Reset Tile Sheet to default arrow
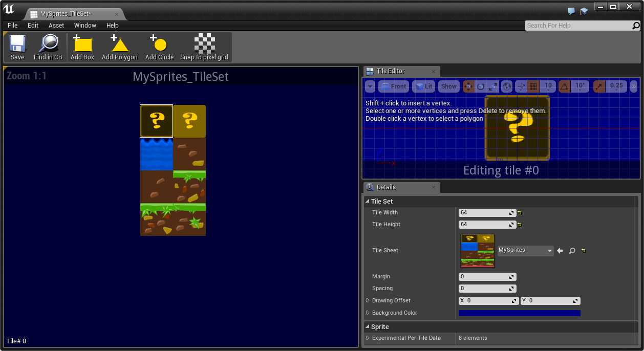Viewport: 644px width, 351px height. (583, 251)
